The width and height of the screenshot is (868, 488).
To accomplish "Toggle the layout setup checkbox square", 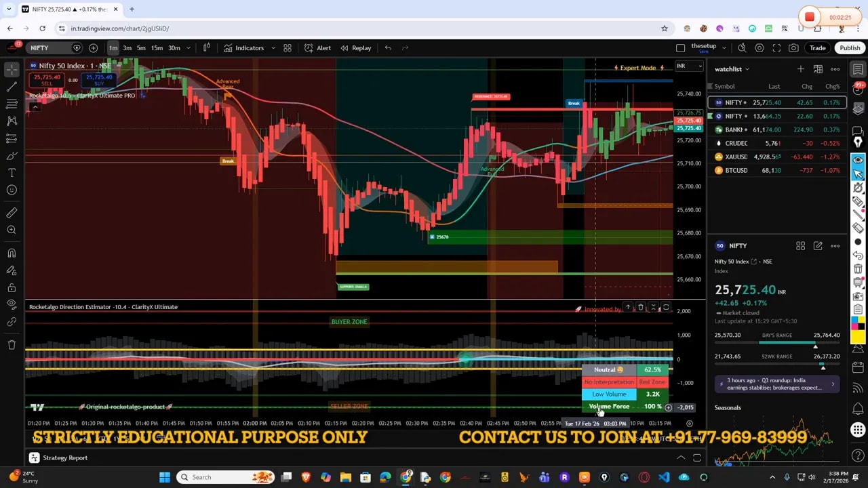I will 680,48.
